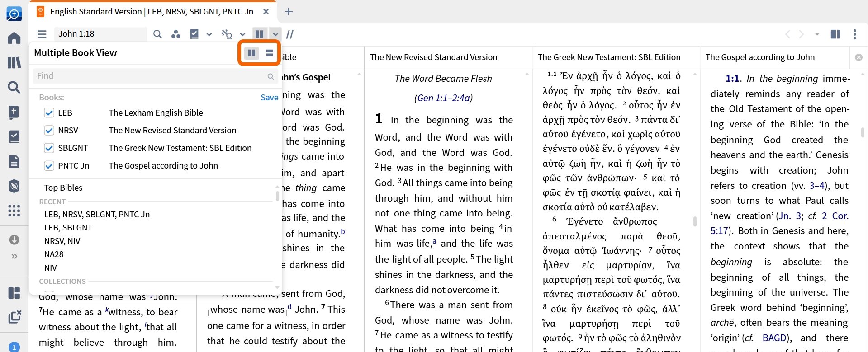
Task: Click footnote a after 'life' in NRSV
Action: pos(434,241)
